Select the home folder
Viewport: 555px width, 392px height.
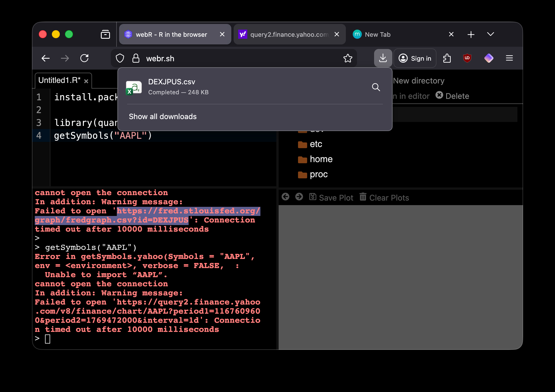coord(321,159)
